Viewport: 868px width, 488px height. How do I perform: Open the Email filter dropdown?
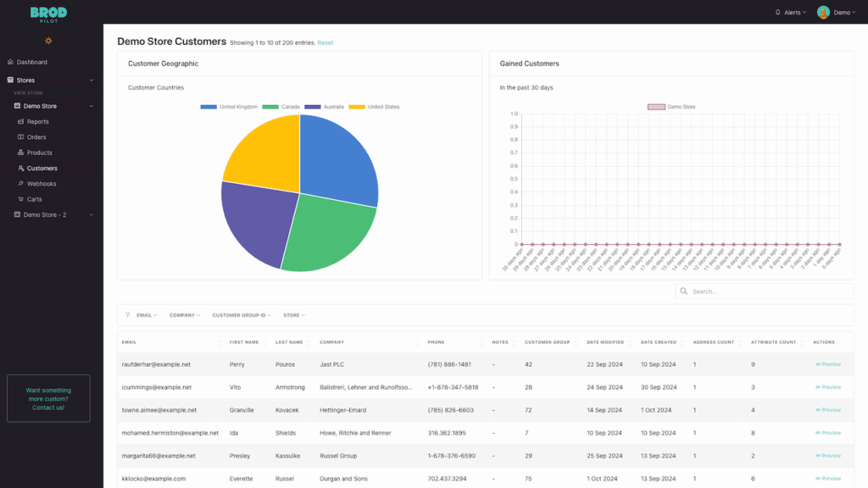tap(146, 315)
